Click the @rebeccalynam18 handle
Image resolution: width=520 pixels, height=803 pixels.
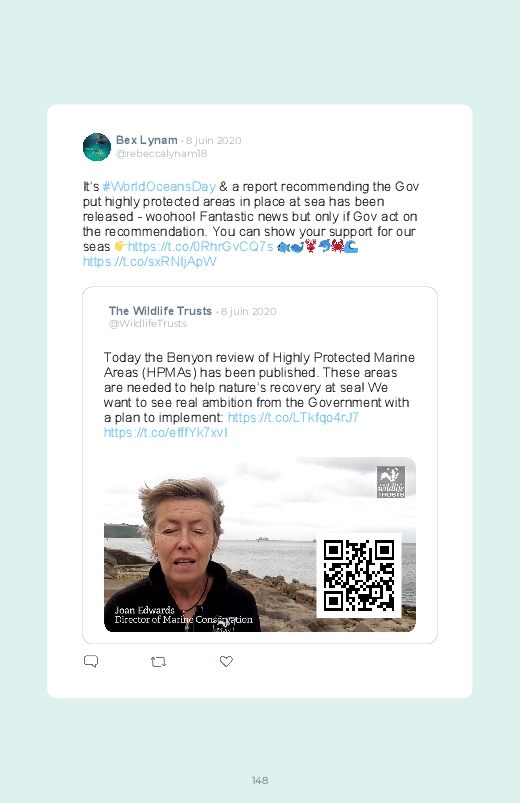pos(161,154)
